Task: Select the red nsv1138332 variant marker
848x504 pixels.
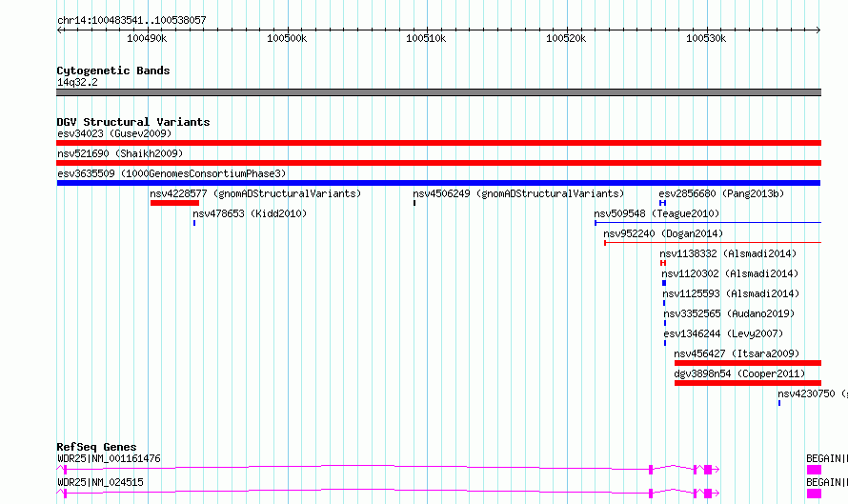Action: tap(663, 263)
